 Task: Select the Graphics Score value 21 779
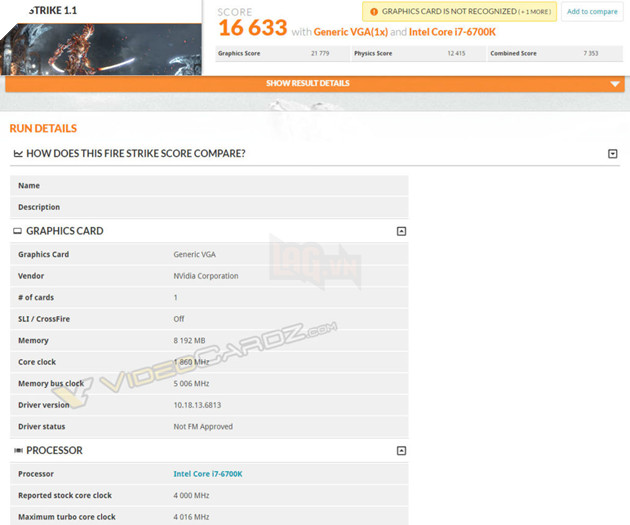point(320,53)
